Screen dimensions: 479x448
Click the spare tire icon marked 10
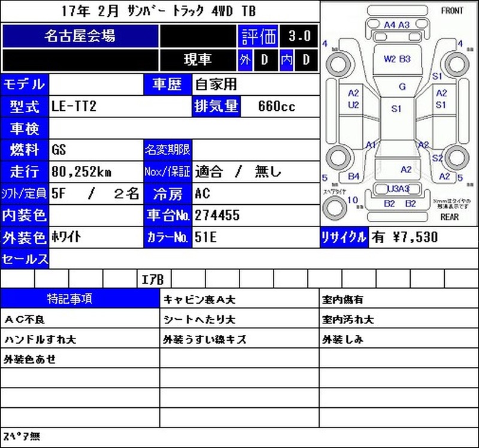[335, 207]
